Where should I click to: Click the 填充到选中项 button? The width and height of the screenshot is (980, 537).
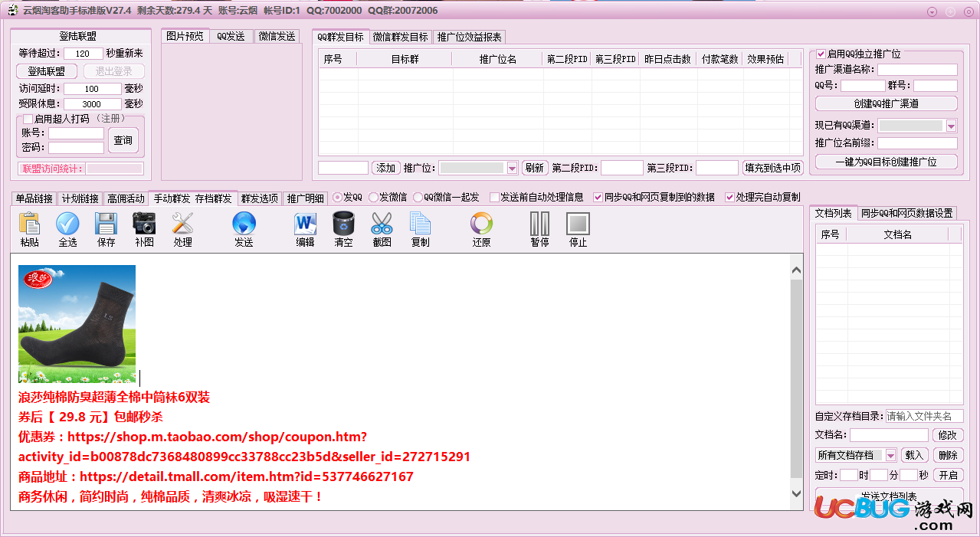772,168
